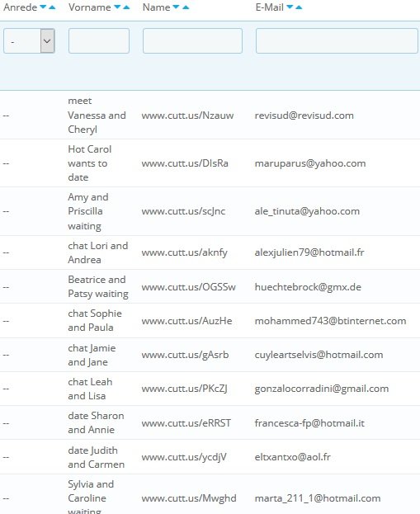
Task: Sort Name column ascending arrow
Action: (x=186, y=7)
